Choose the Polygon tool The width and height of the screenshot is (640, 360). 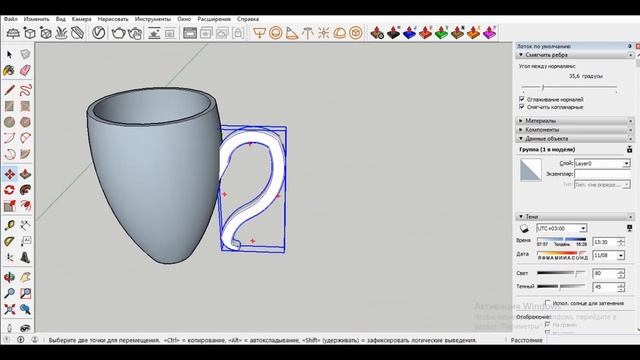pos(25,122)
